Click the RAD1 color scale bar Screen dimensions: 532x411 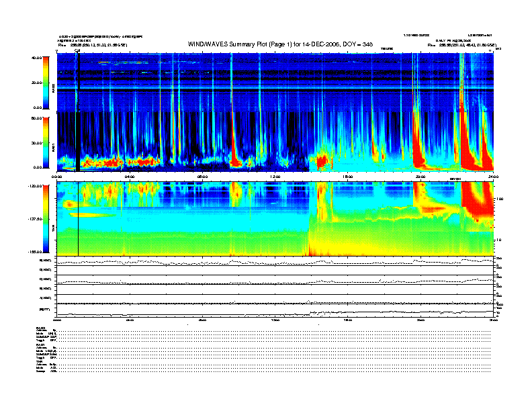tap(46, 143)
